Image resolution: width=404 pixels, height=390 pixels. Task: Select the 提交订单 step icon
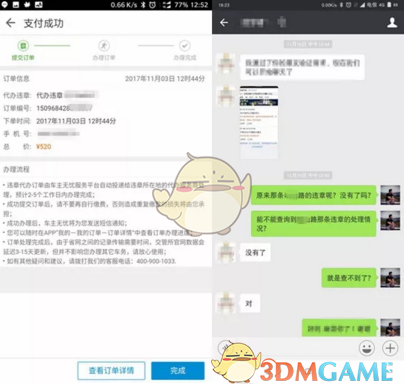[23, 45]
